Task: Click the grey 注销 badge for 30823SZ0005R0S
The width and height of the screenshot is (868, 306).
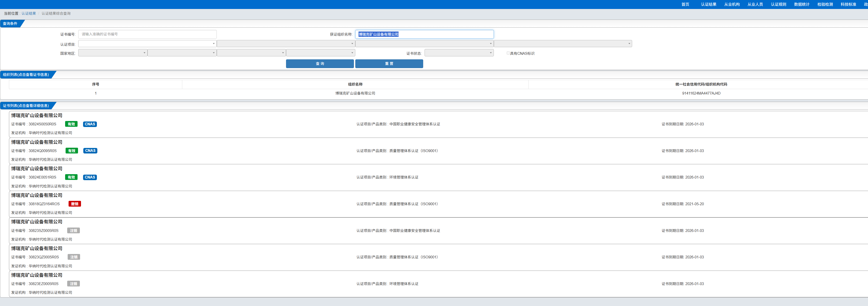Action: click(x=73, y=231)
